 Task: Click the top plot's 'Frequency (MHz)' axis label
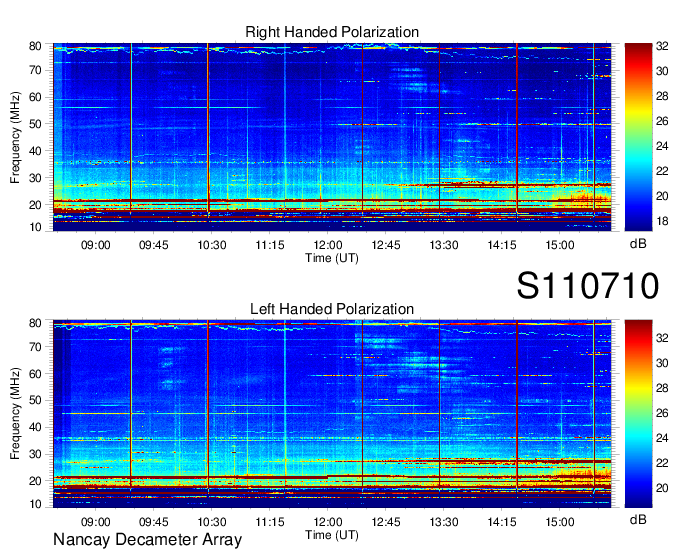click(x=15, y=137)
